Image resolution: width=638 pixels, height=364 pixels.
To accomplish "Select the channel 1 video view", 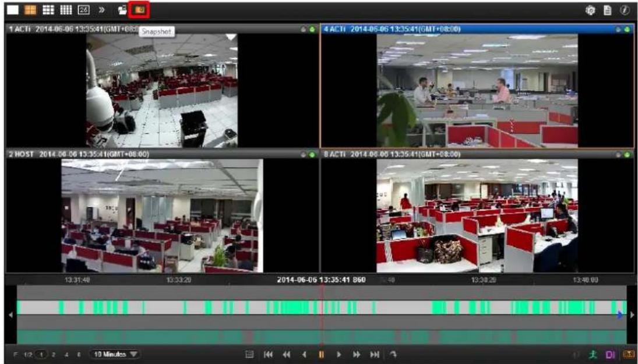I will tap(162, 90).
